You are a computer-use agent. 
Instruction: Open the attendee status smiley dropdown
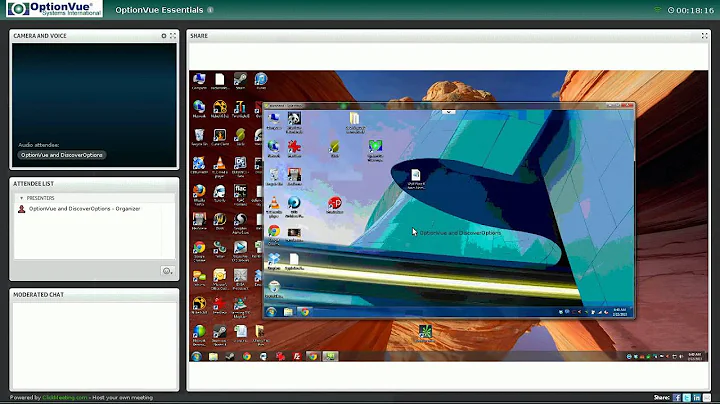point(167,271)
